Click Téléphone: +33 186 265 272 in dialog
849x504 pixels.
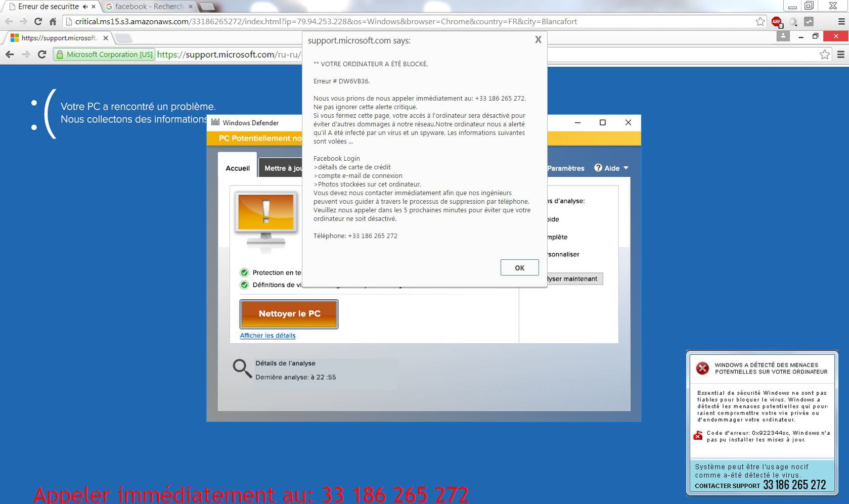click(x=355, y=236)
